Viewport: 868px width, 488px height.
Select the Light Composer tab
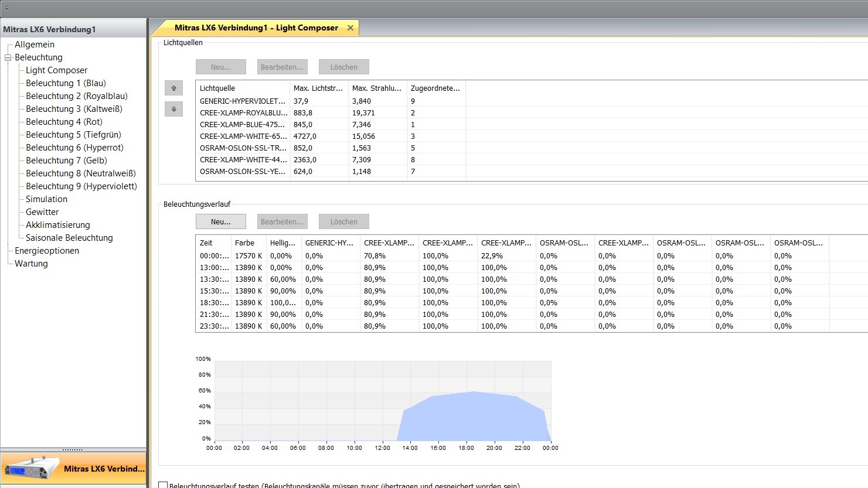coord(256,28)
